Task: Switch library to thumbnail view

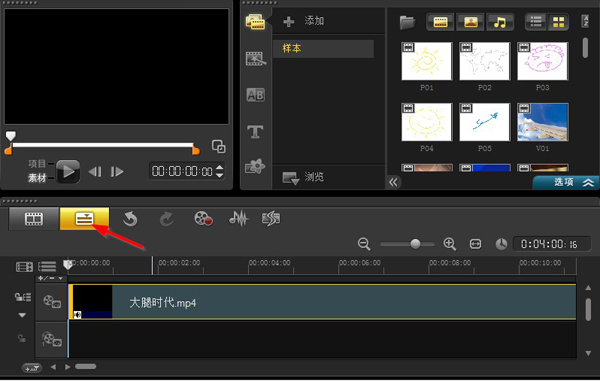Action: (558, 22)
